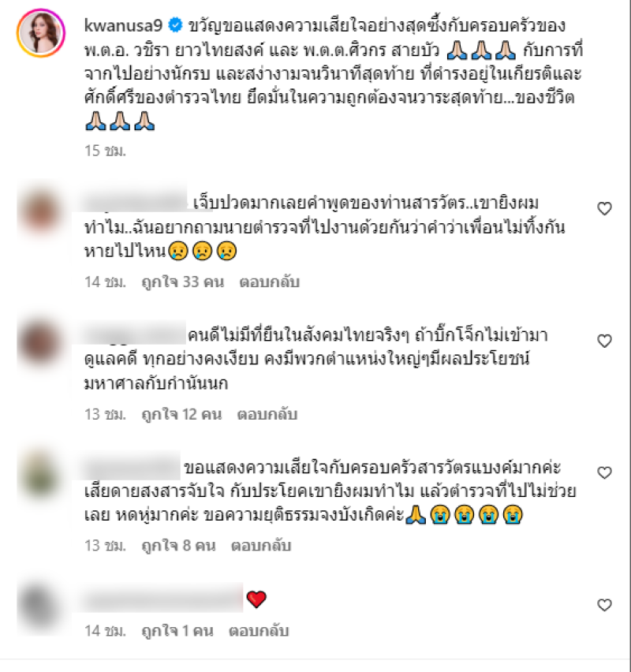Reply to the comment with 8 likes
The height and width of the screenshot is (672, 631).
click(x=261, y=546)
